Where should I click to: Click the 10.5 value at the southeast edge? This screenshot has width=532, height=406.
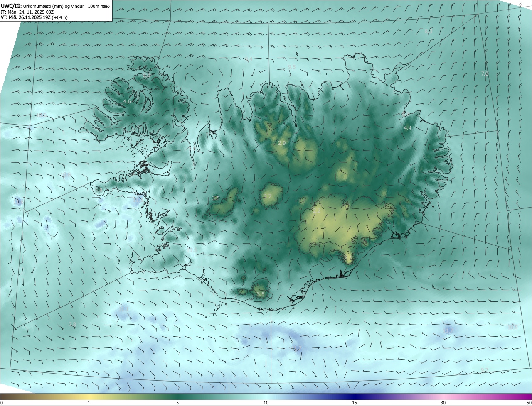tap(512, 327)
